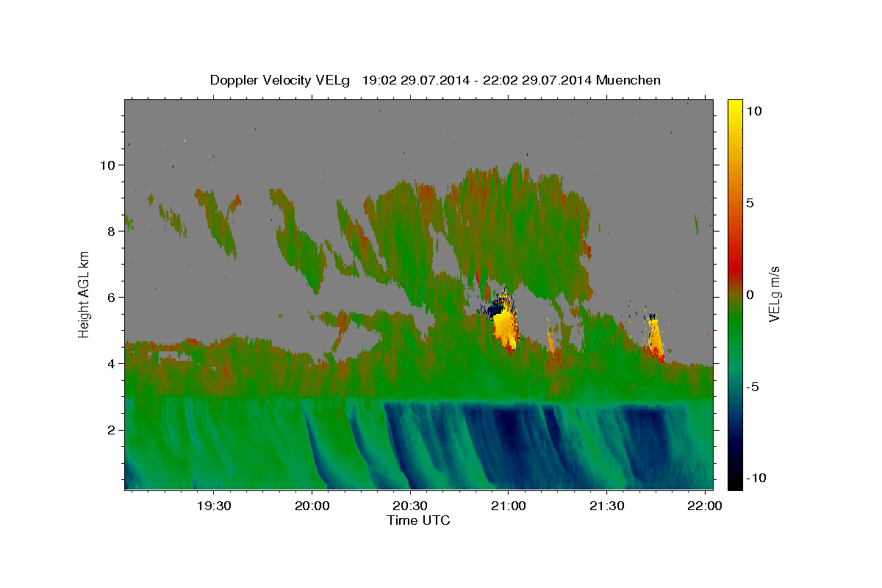Click the location name 'Muenchen' in the title
The width and height of the screenshot is (882, 588).
click(629, 80)
